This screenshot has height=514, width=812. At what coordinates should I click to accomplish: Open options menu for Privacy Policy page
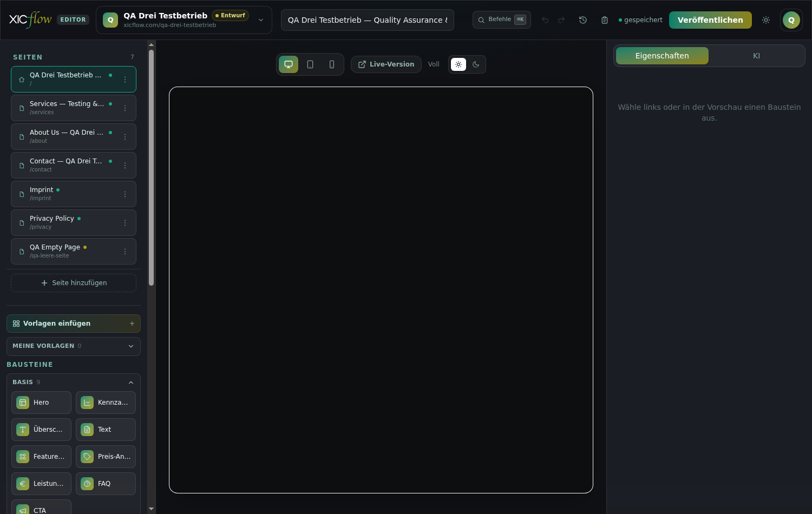click(125, 223)
